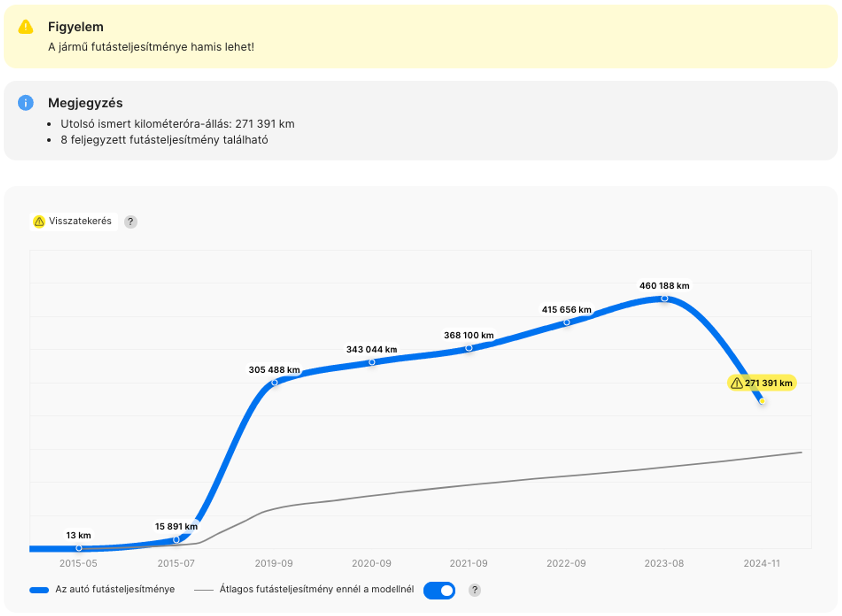Click the 2023-08 axis label
Image resolution: width=842 pixels, height=616 pixels.
(x=664, y=563)
